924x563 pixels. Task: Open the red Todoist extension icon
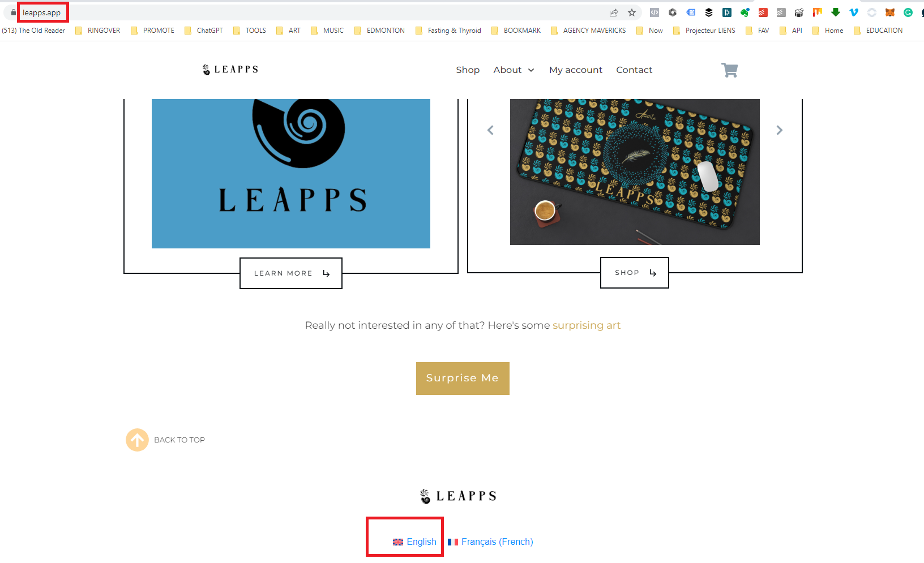pyautogui.click(x=763, y=12)
